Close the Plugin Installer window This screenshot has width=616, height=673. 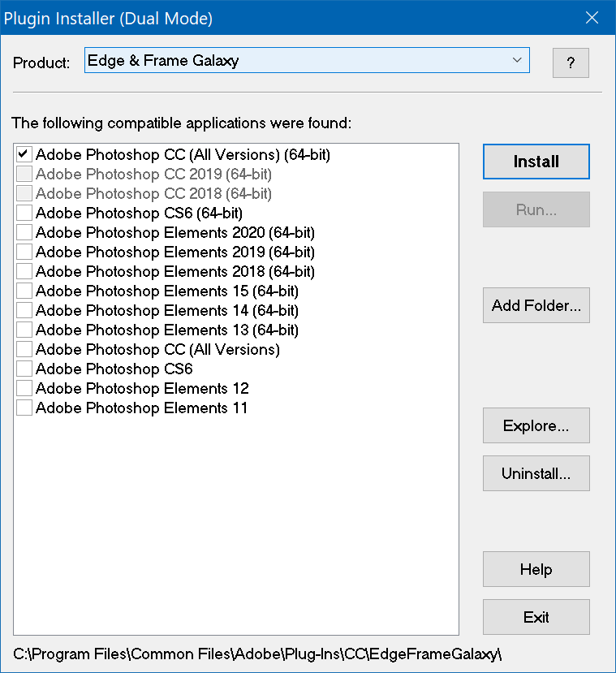click(592, 18)
